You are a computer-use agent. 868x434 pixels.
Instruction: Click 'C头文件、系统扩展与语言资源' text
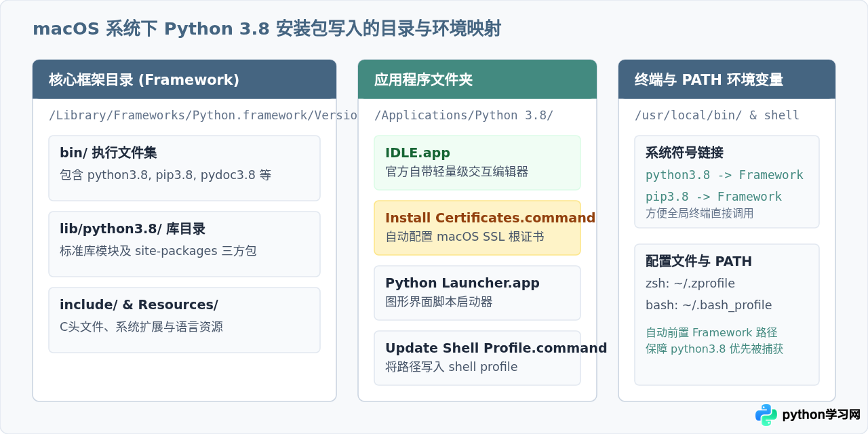pyautogui.click(x=141, y=327)
